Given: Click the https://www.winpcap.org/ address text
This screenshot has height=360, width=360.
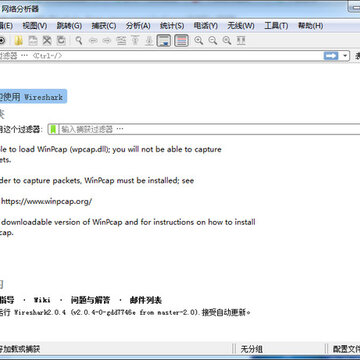Looking at the screenshot, I should (x=46, y=202).
